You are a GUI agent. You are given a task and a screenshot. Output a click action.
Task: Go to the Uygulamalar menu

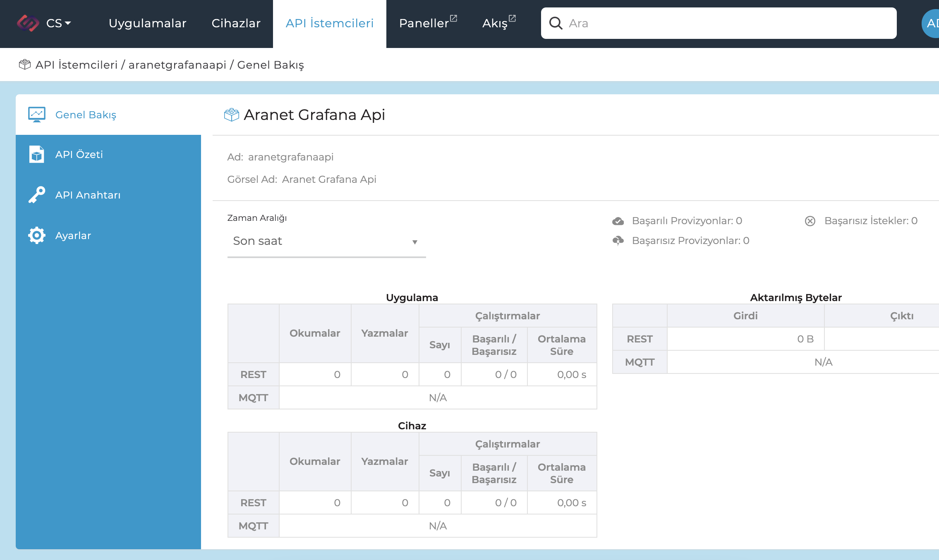click(x=147, y=23)
